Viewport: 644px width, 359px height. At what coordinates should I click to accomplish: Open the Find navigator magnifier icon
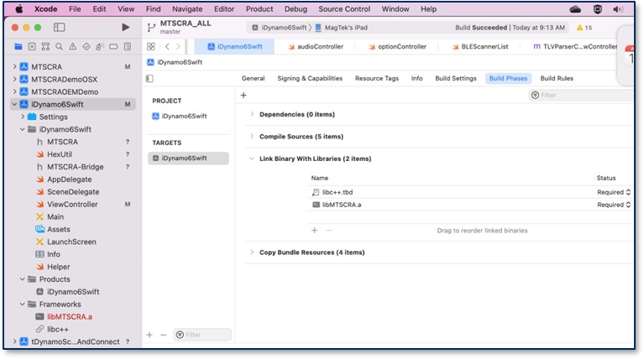59,47
